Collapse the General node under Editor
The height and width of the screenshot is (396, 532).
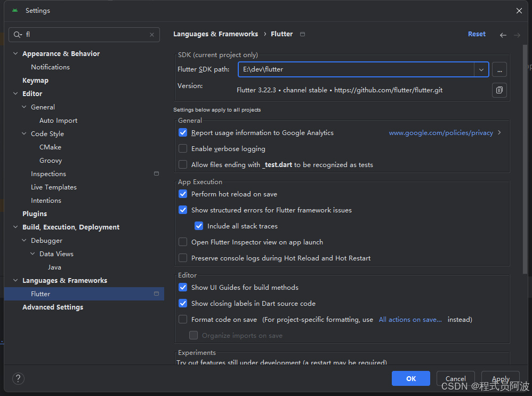point(24,107)
